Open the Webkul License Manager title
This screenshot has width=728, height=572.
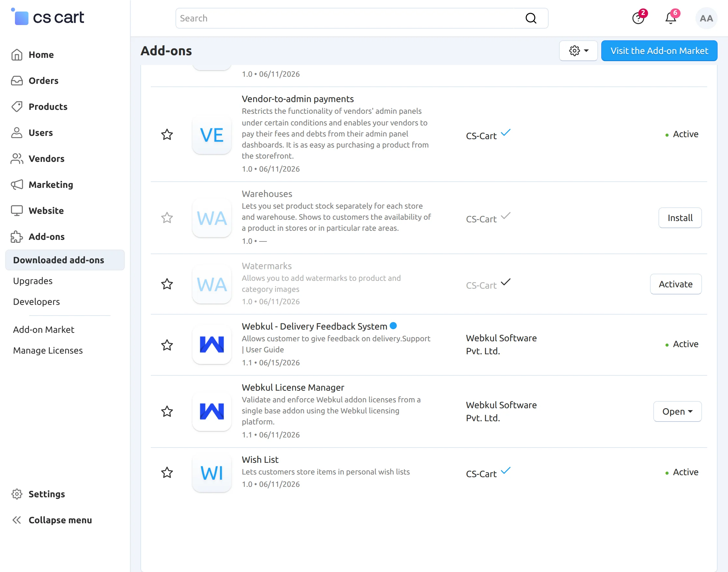293,387
